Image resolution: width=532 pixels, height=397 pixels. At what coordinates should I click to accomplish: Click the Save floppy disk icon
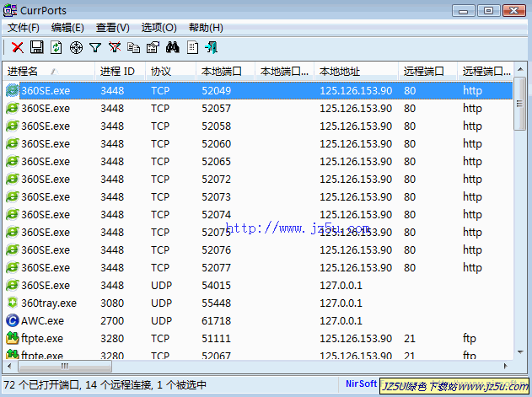pyautogui.click(x=36, y=47)
